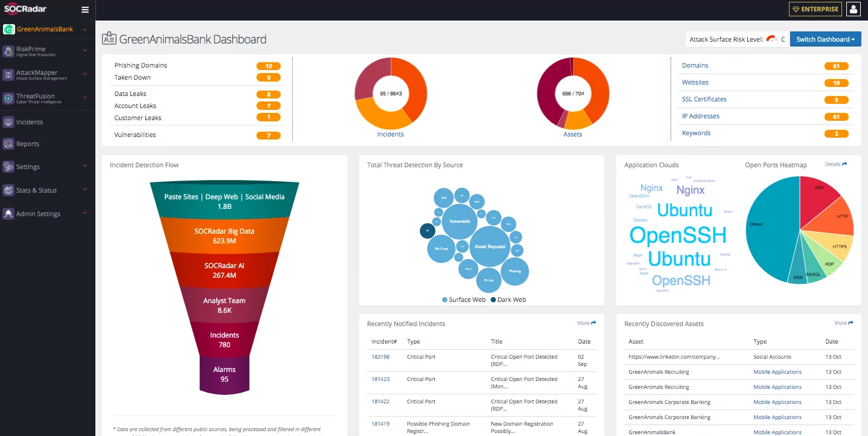Click the Details share arrow icon
The image size is (868, 436).
844,164
